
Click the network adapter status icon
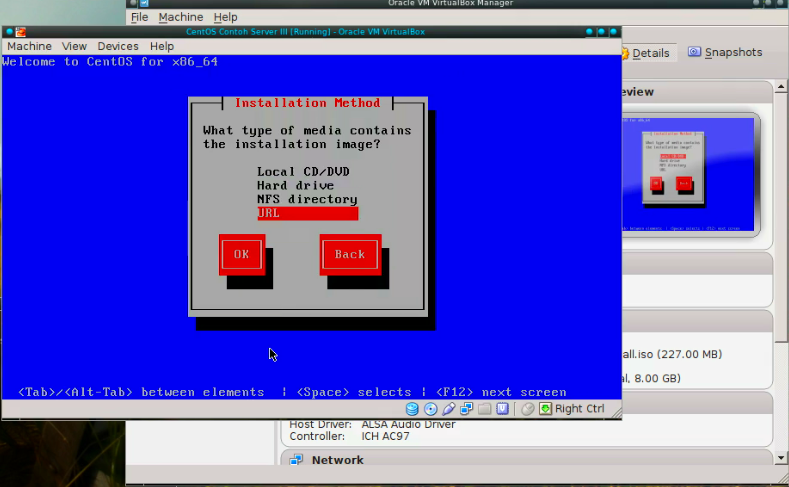point(466,409)
